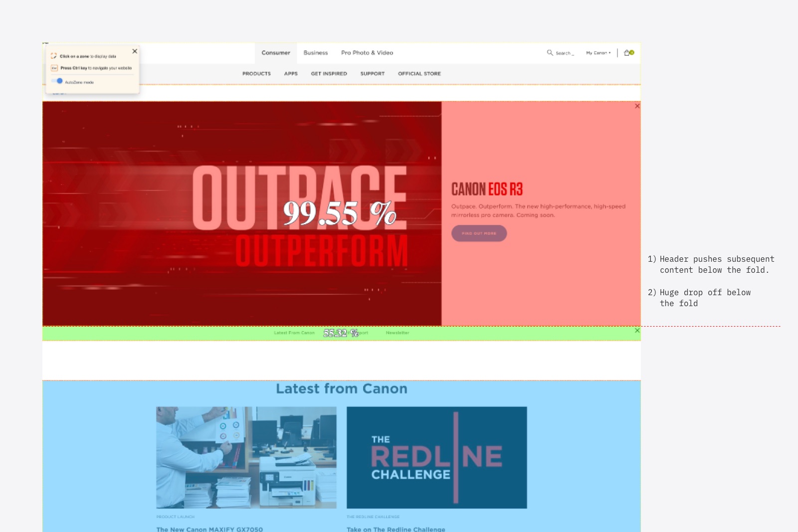
Task: Open the shopping bag cart icon
Action: [627, 52]
